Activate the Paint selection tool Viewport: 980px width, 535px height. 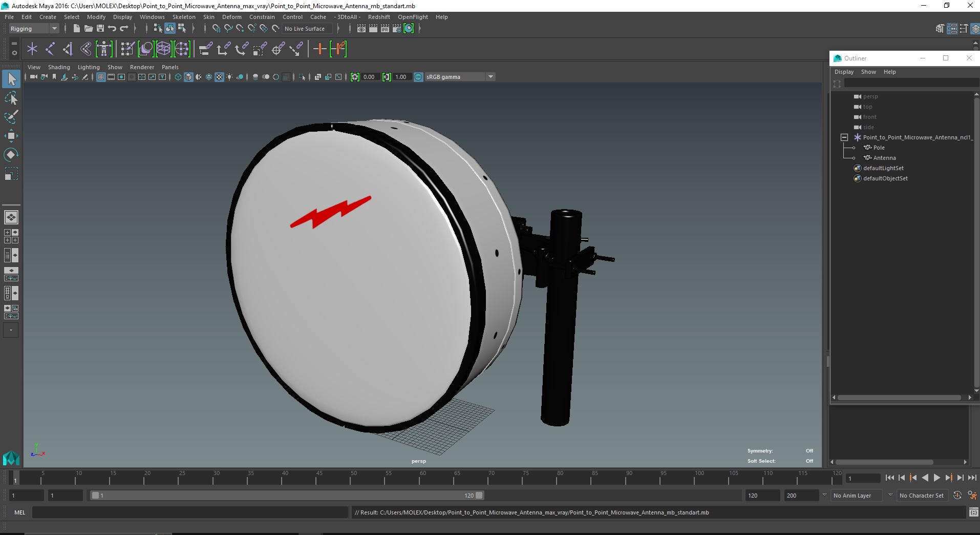pyautogui.click(x=11, y=117)
